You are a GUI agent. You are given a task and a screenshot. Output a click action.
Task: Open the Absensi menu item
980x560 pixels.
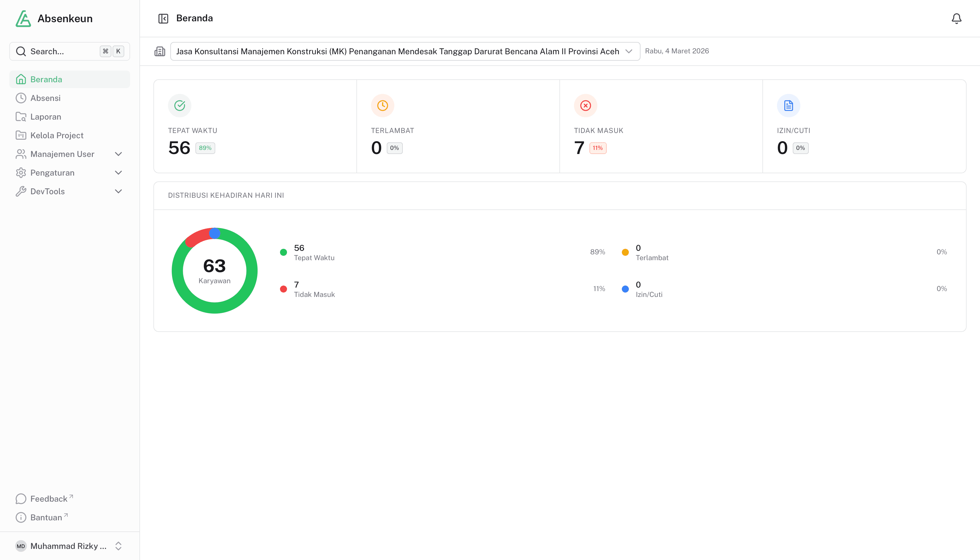[45, 98]
